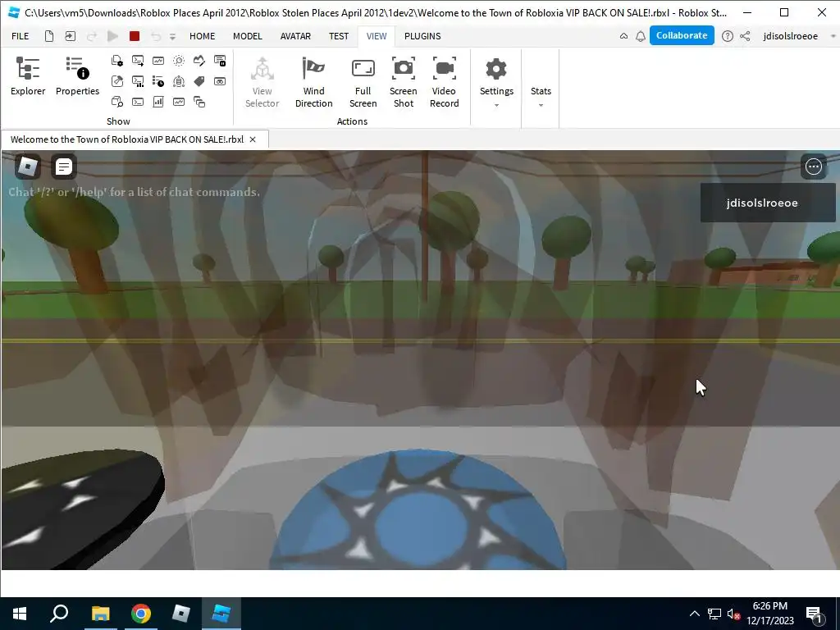The image size is (840, 630).
Task: Switch to the AVATAR ribbon tab
Action: [x=295, y=36]
